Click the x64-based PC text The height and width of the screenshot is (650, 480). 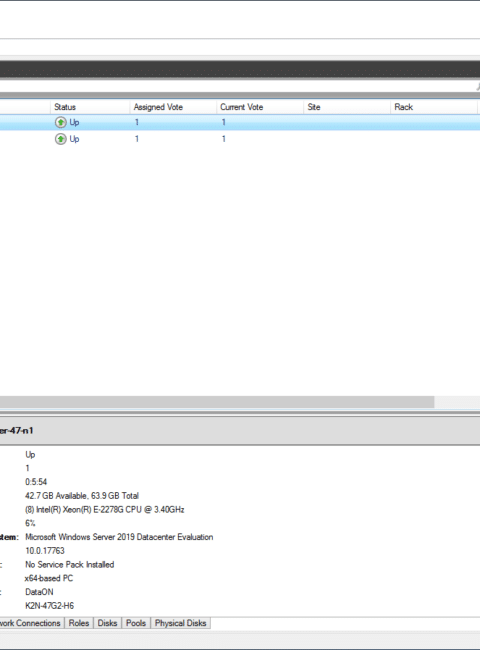(49, 578)
